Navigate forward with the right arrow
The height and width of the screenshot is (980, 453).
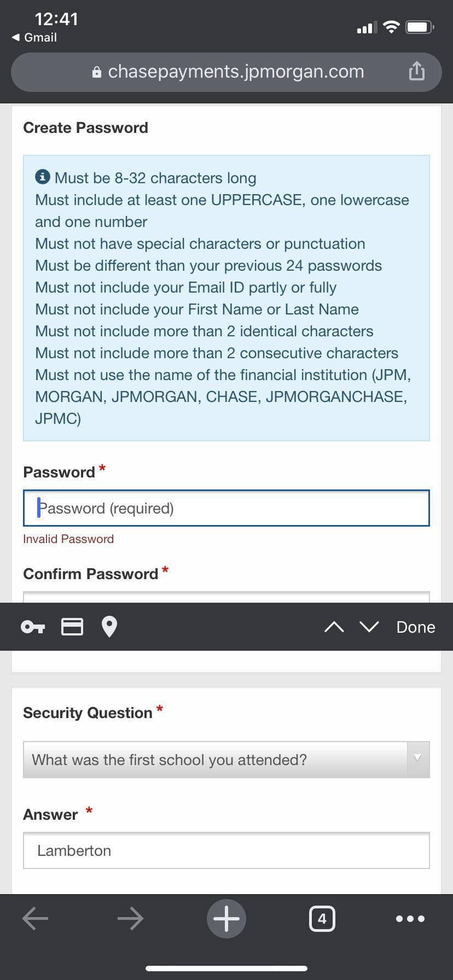(130, 919)
